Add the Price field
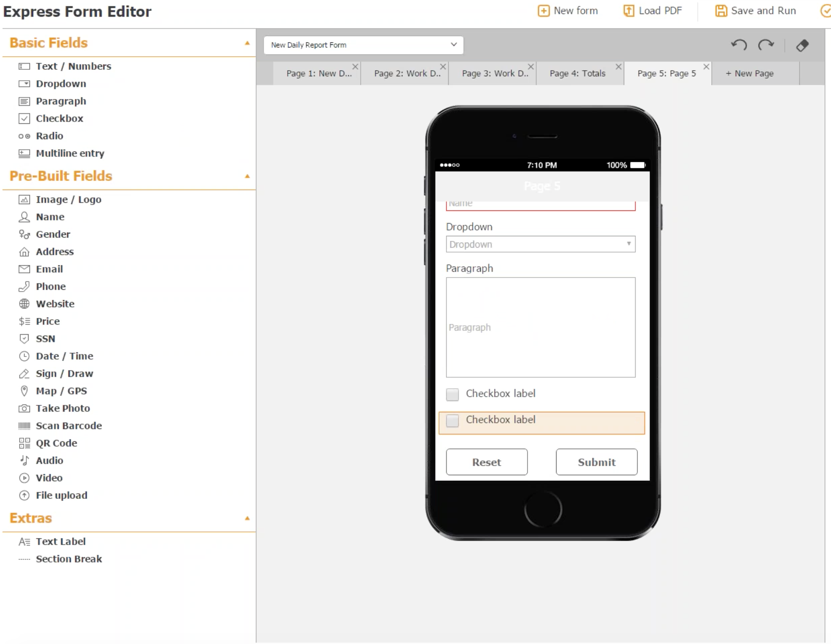831x644 pixels. coord(48,322)
